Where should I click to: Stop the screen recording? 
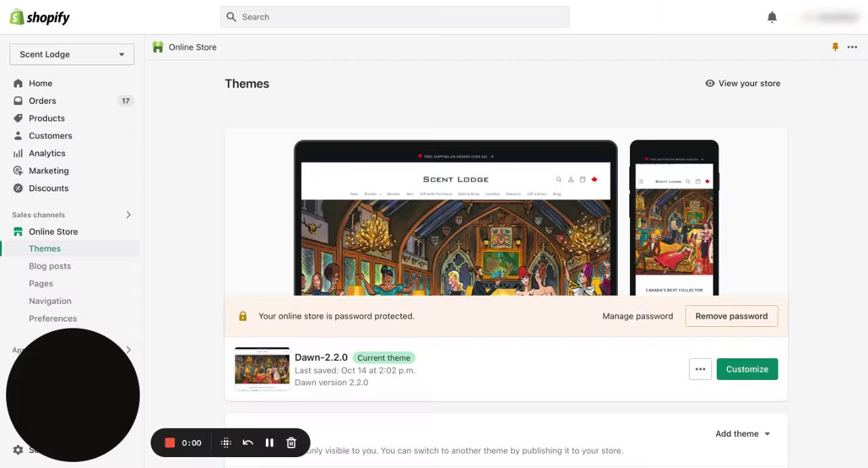coord(170,443)
